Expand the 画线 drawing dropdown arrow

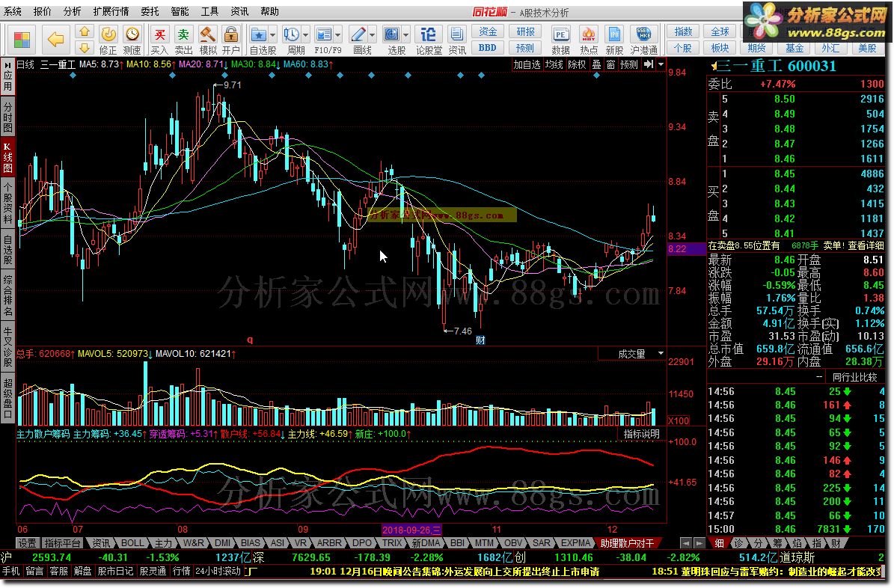[x=373, y=35]
